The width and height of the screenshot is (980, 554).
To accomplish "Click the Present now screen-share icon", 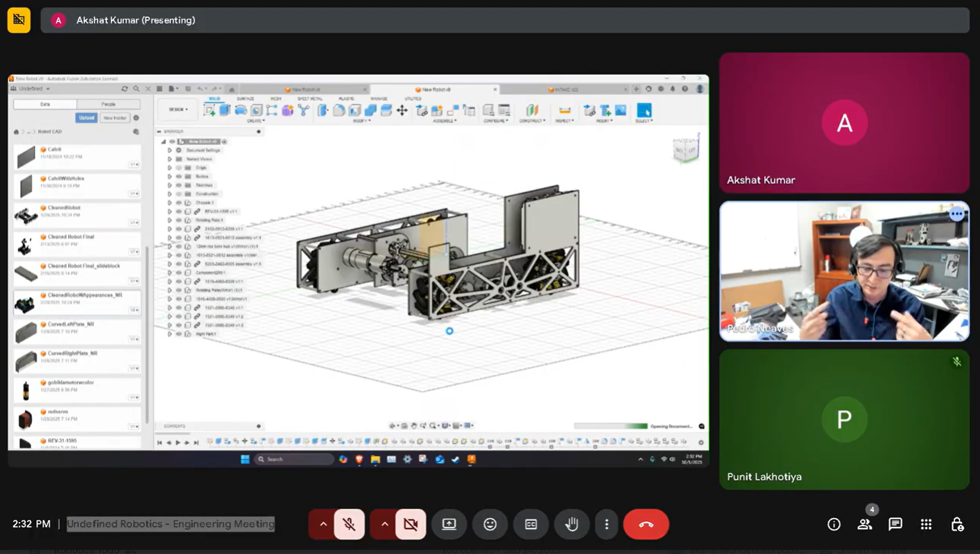I will point(449,524).
